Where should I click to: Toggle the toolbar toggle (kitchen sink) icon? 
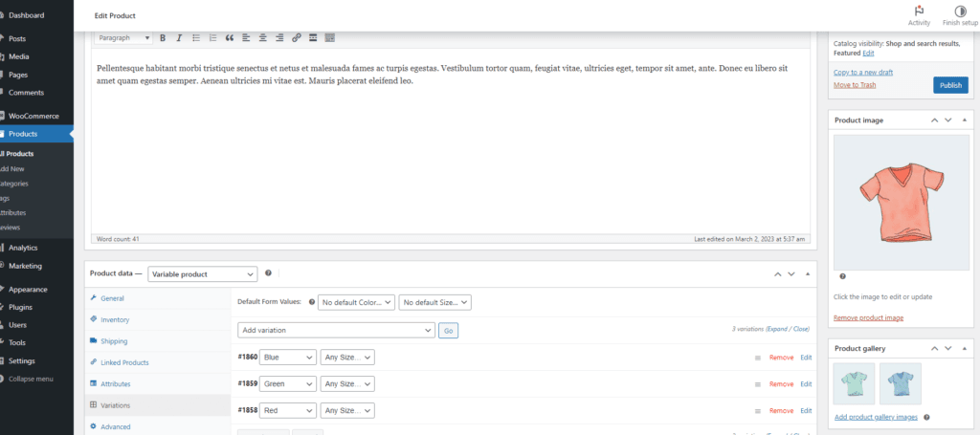(x=330, y=38)
